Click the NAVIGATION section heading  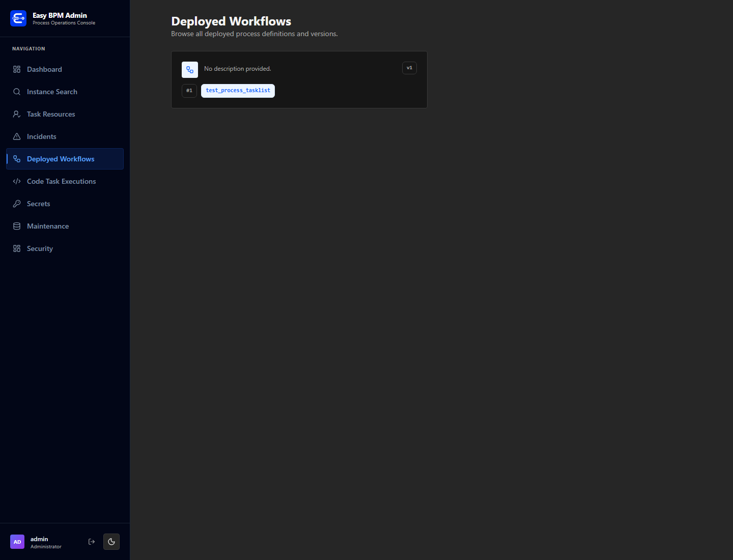(x=29, y=49)
